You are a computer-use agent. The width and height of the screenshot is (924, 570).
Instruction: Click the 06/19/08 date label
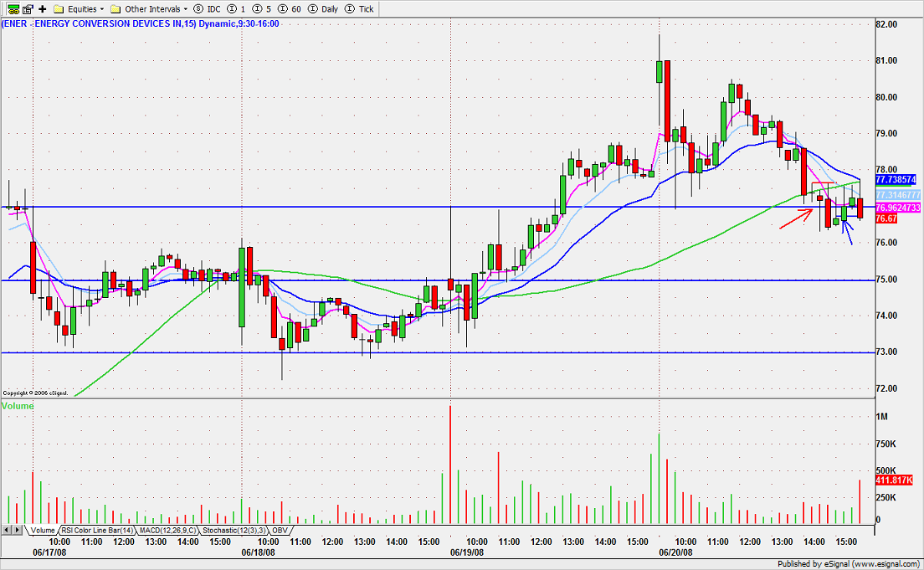[x=467, y=552]
